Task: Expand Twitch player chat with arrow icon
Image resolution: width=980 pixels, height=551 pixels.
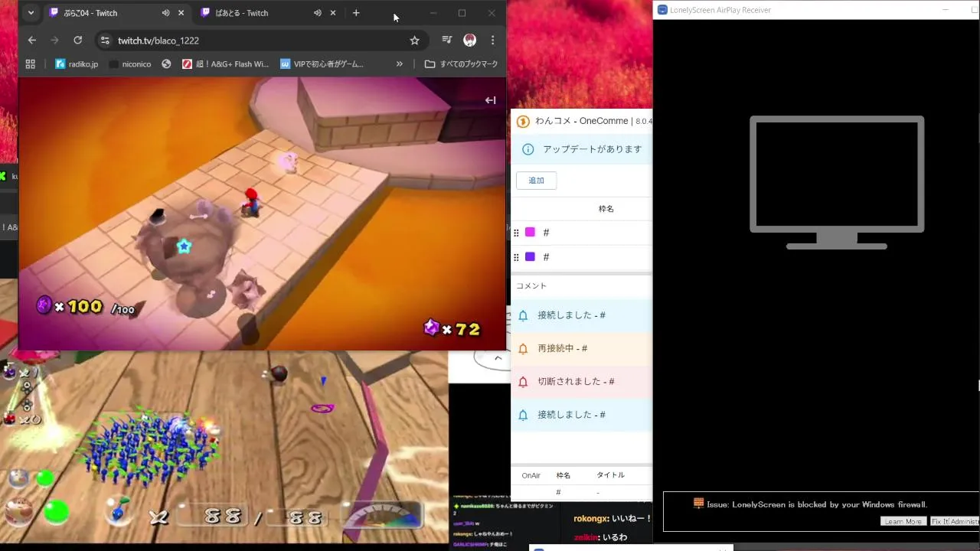Action: point(491,100)
